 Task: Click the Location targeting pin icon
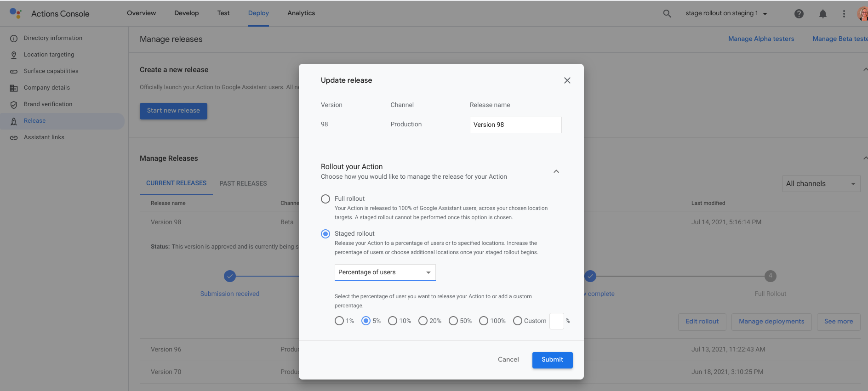pyautogui.click(x=14, y=55)
